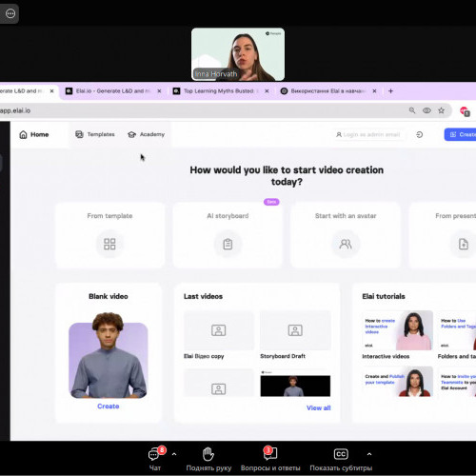Open the Academy page
This screenshot has width=476, height=476.
click(x=146, y=134)
